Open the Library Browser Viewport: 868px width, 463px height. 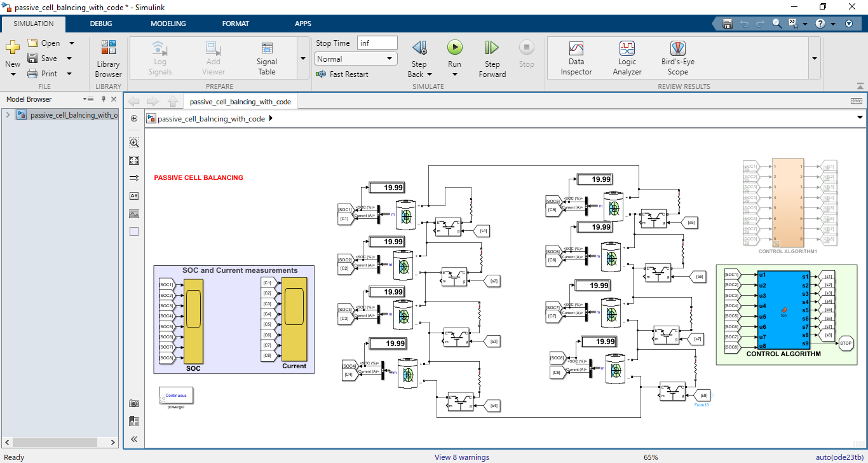tap(107, 57)
